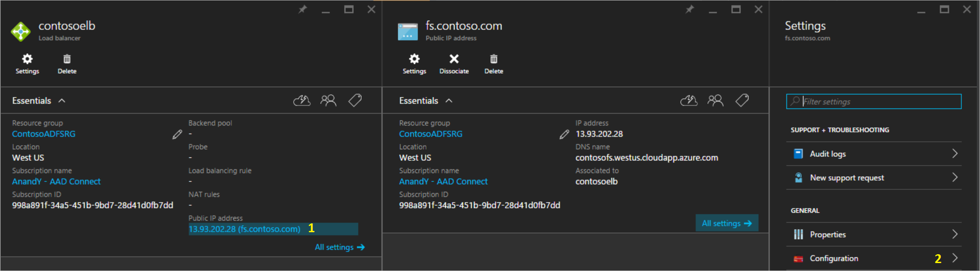Screen dimensions: 980x271
Task: Select West US location in contosoelb blade
Action: click(x=28, y=158)
